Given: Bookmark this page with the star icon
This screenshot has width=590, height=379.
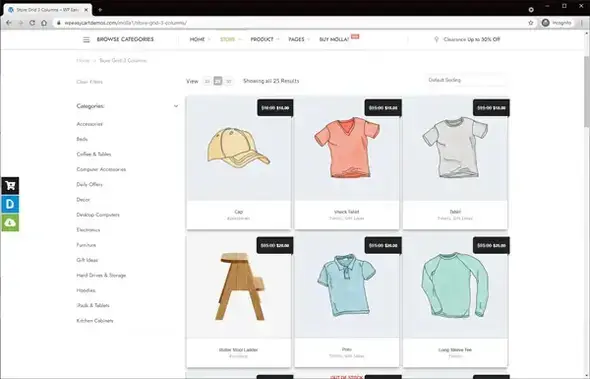Looking at the screenshot, I should coord(531,23).
